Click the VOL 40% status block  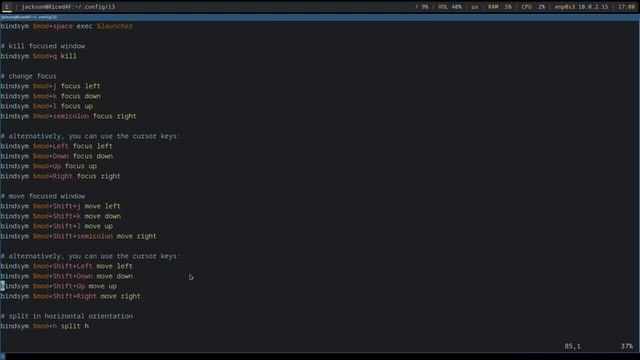[x=450, y=7]
